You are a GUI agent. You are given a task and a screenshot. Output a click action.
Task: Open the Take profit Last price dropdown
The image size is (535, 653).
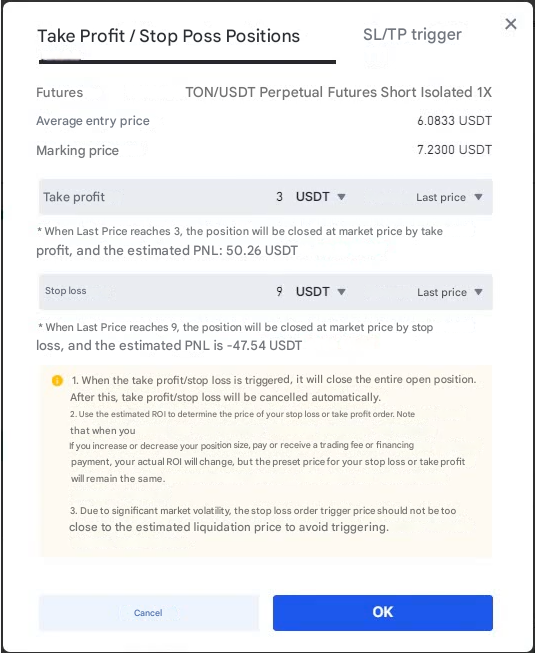tap(449, 197)
